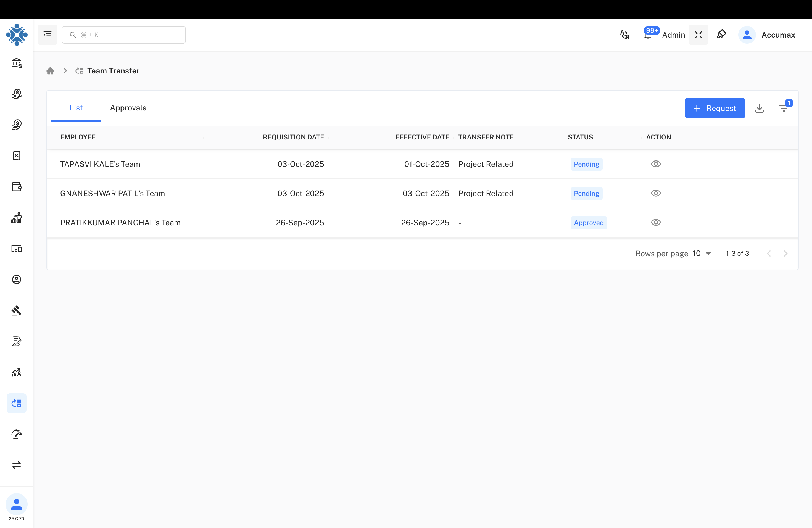
Task: Click the Request button
Action: [x=715, y=108]
